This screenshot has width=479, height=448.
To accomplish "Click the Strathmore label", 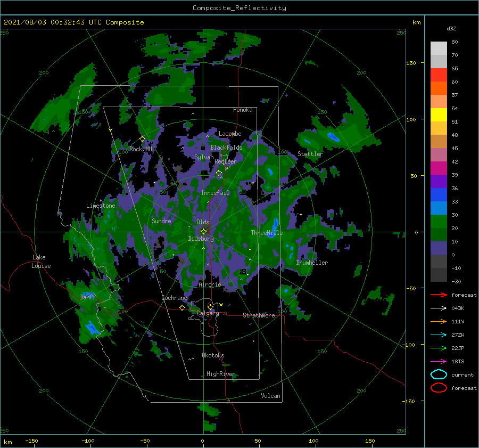I will 259,315.
